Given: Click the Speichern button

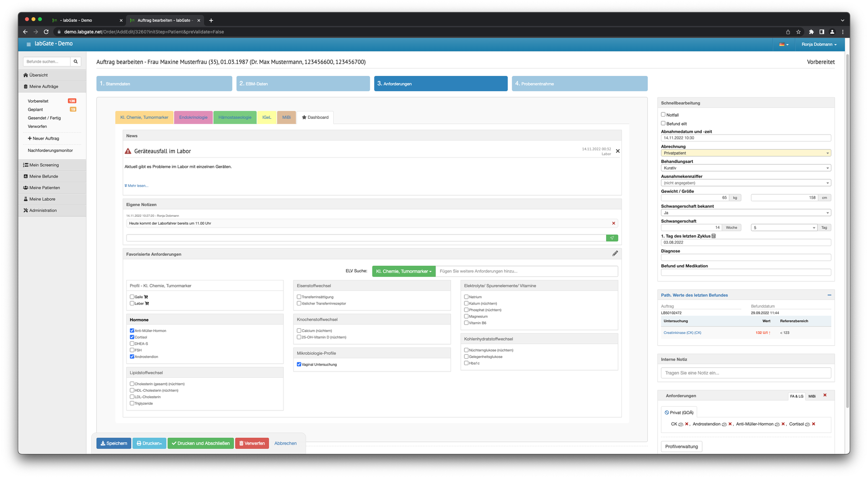Looking at the screenshot, I should (113, 443).
